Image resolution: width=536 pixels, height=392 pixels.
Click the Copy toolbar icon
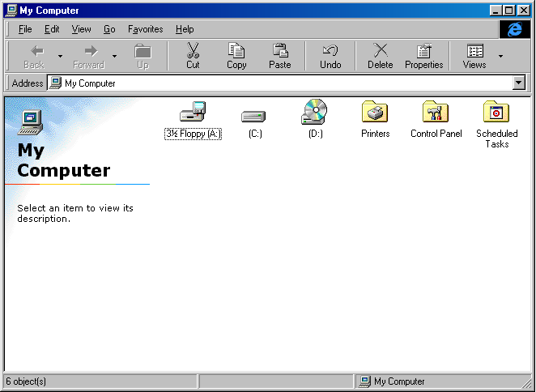click(x=236, y=50)
